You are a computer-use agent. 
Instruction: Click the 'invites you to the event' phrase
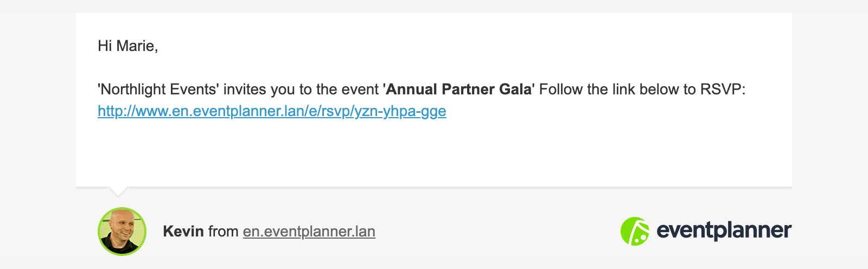[x=301, y=89]
